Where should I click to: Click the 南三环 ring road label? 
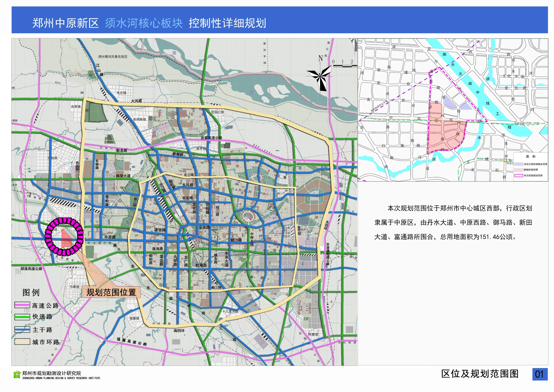click(x=216, y=287)
